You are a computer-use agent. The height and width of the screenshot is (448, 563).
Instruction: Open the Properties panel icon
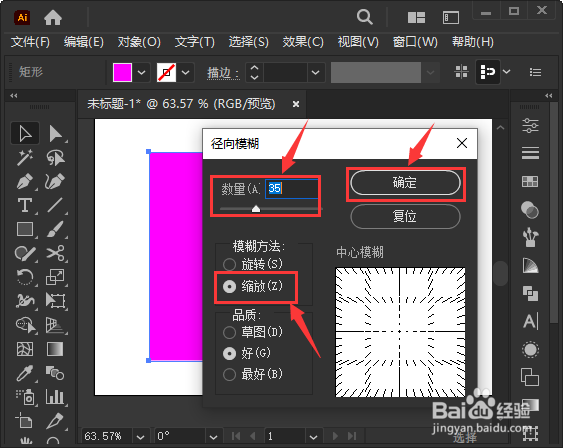click(x=530, y=126)
